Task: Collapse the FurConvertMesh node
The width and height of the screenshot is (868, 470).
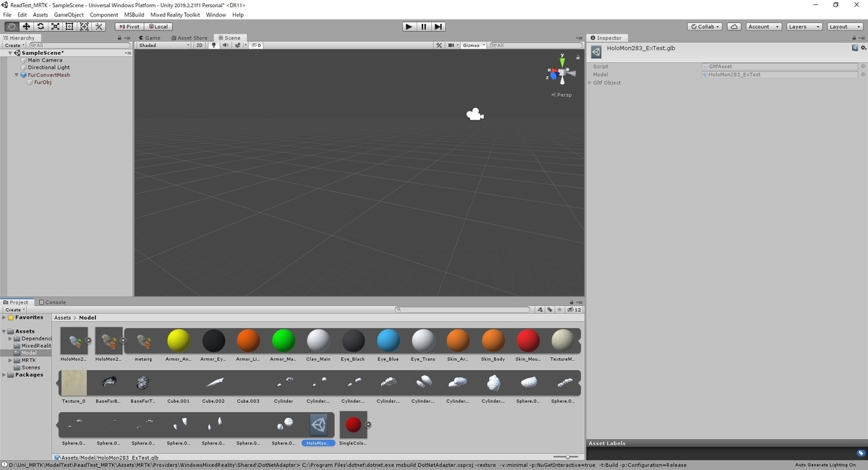Action: click(17, 74)
